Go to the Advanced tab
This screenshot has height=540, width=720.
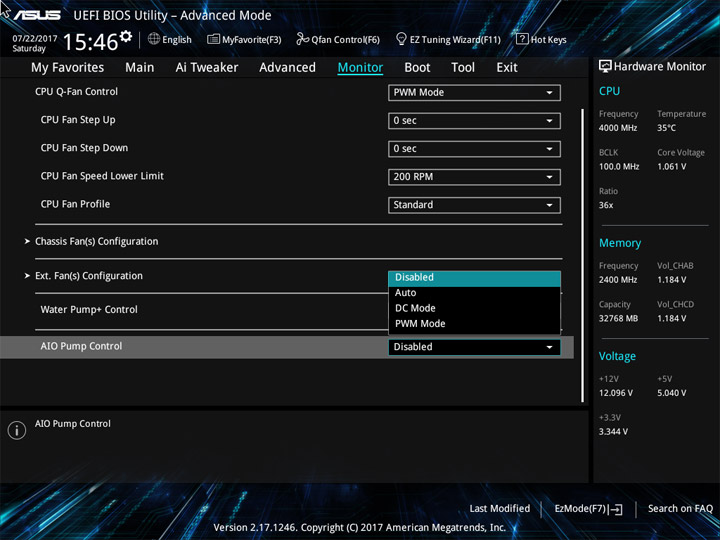coord(287,68)
